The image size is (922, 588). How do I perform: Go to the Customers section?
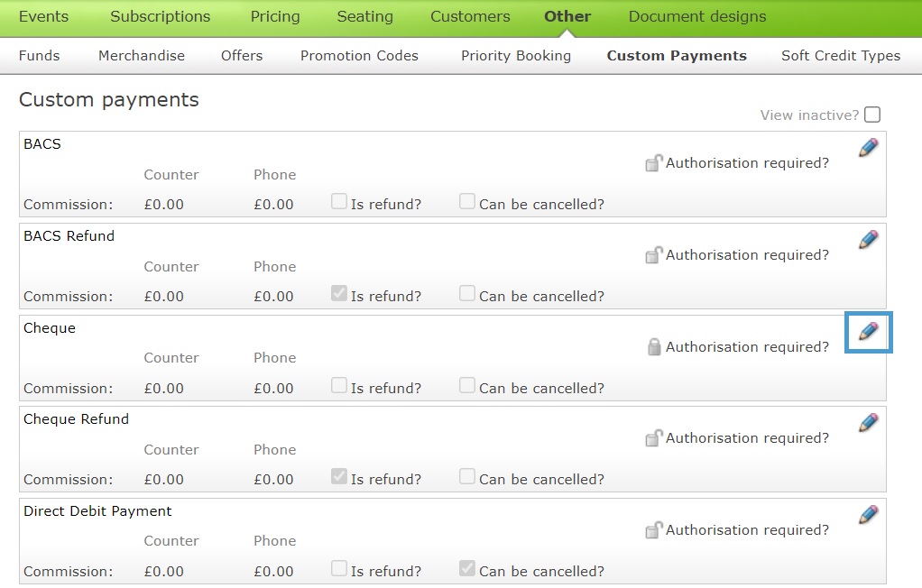470,16
